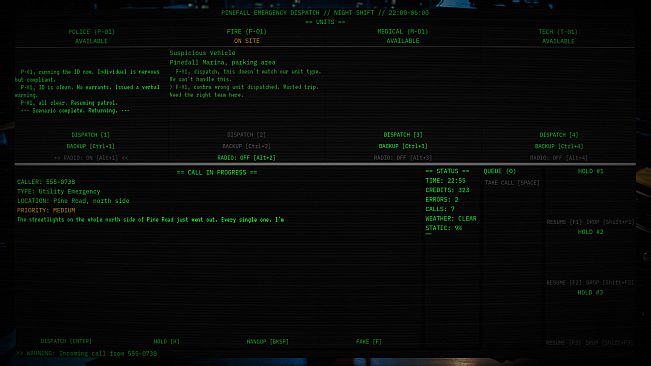Request police backup via BACKUP [Ctrl+1]
Screen dimensions: 651x366
[91, 146]
